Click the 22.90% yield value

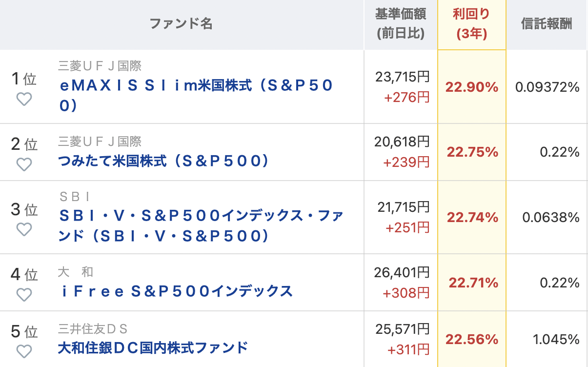coord(471,87)
